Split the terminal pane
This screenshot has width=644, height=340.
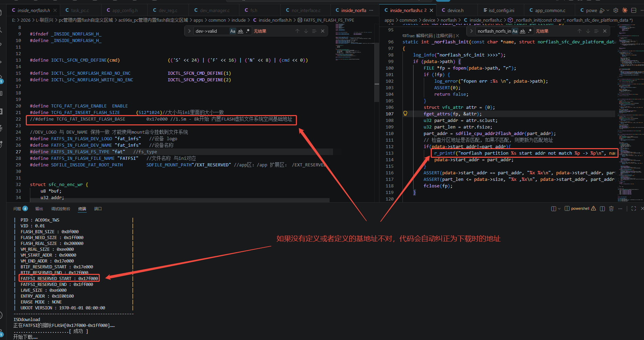point(602,208)
